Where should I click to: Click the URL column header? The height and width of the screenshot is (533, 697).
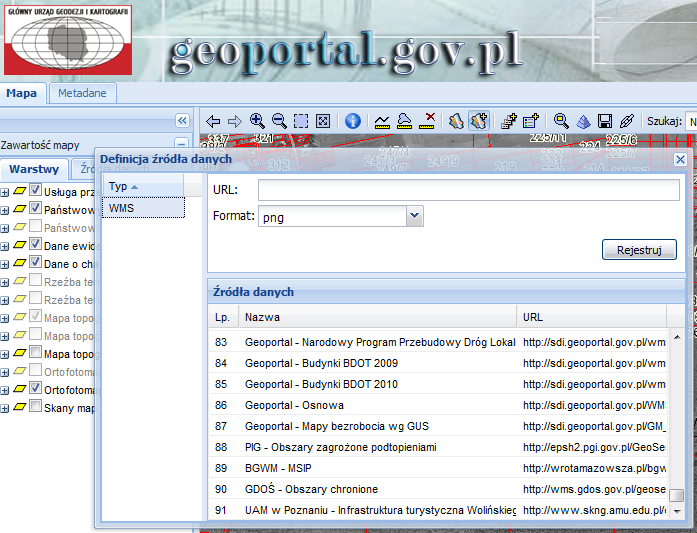(x=592, y=317)
